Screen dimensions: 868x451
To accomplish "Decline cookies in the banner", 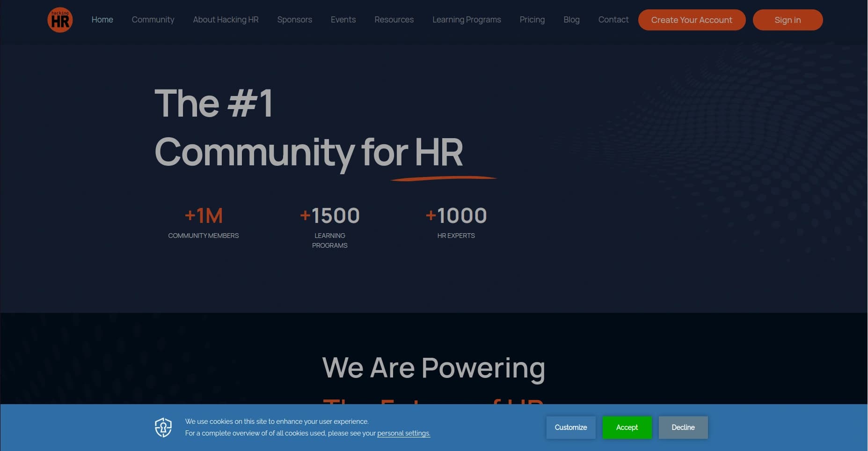I will point(683,427).
